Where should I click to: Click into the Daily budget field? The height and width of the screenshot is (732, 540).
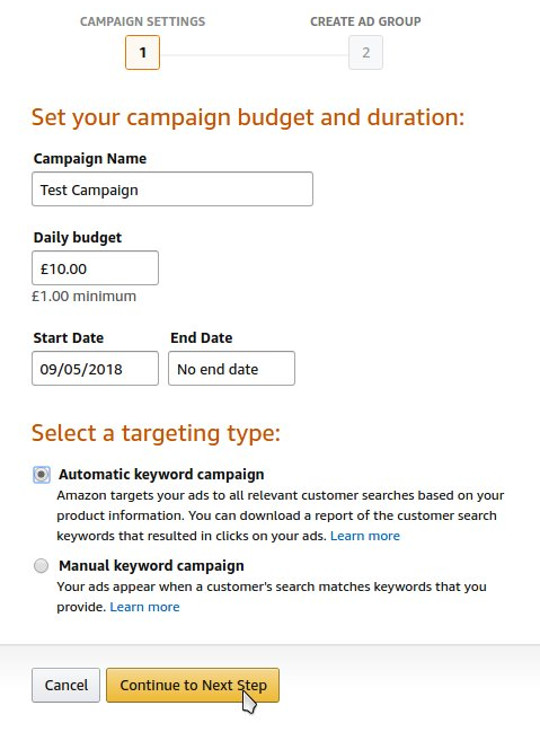coord(95,268)
